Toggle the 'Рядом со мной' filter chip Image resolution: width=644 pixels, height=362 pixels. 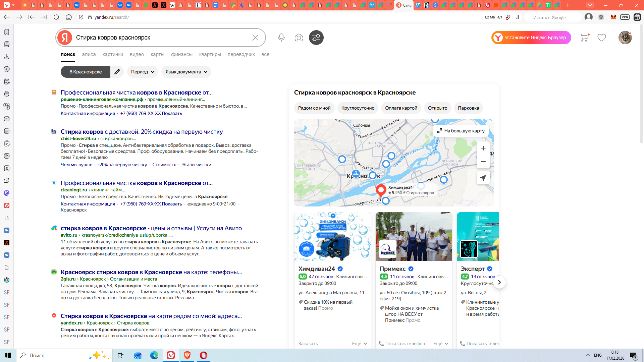pyautogui.click(x=314, y=108)
